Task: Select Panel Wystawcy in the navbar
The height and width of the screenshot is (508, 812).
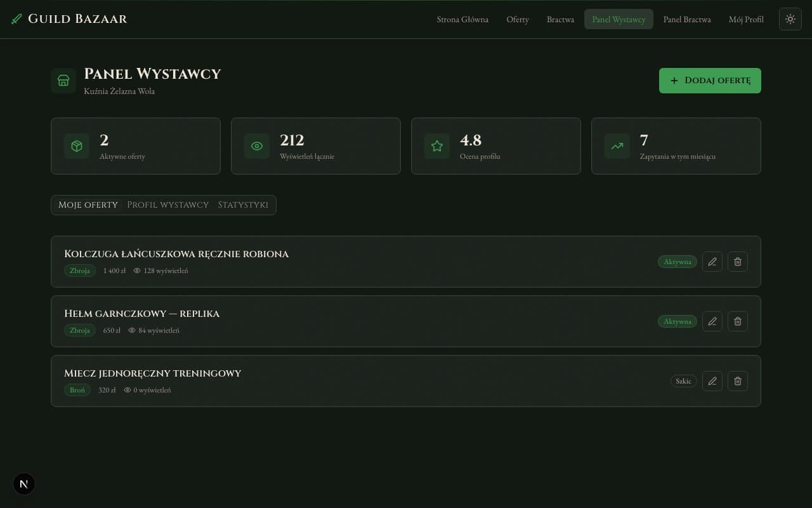Action: click(619, 19)
